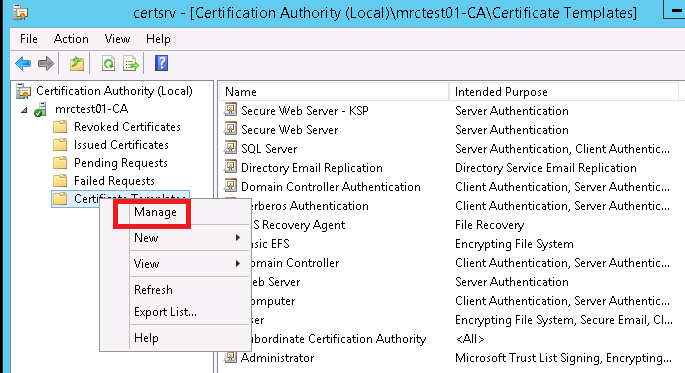Select Pending Requests in the tree
The height and width of the screenshot is (373, 685).
tap(121, 162)
